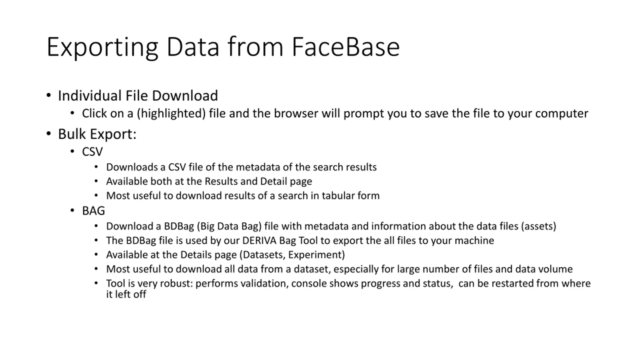Click the it left off continuation text
Screen dimensions: 644x362
point(126,294)
